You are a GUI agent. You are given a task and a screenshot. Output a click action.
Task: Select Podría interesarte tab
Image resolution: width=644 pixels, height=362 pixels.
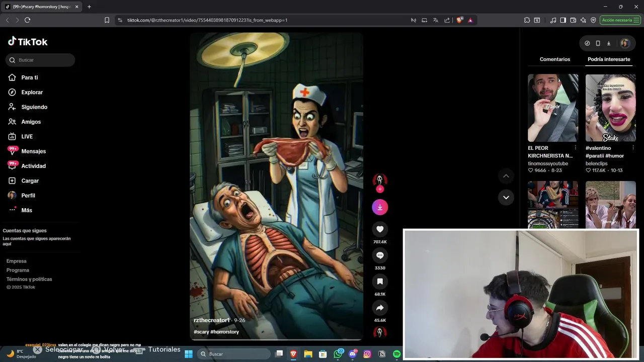coord(609,59)
